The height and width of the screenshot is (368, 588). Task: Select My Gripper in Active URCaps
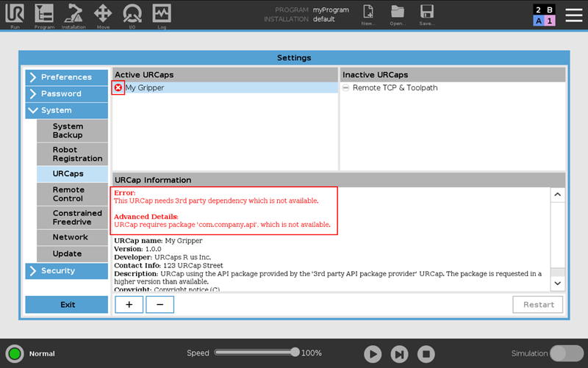point(145,87)
